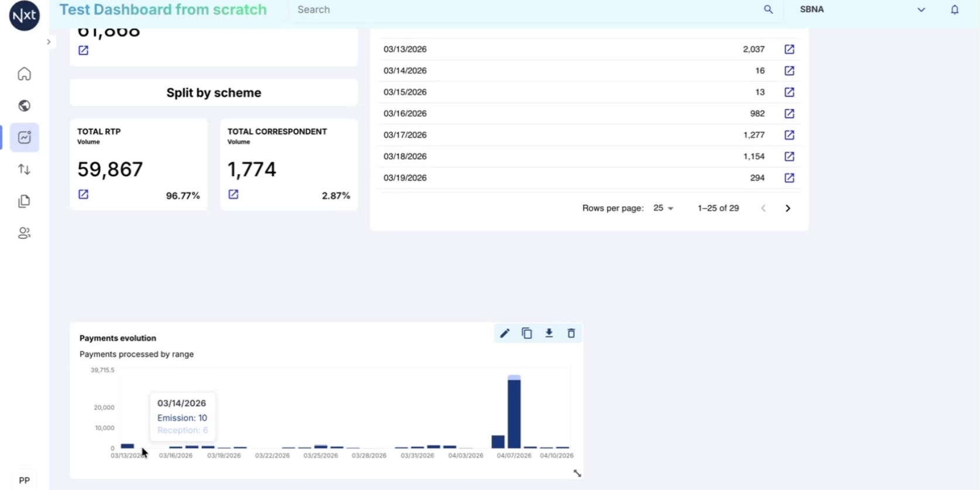Screen dimensions: 980x490
Task: Open the transfers arrows sidebar icon
Action: tap(24, 170)
